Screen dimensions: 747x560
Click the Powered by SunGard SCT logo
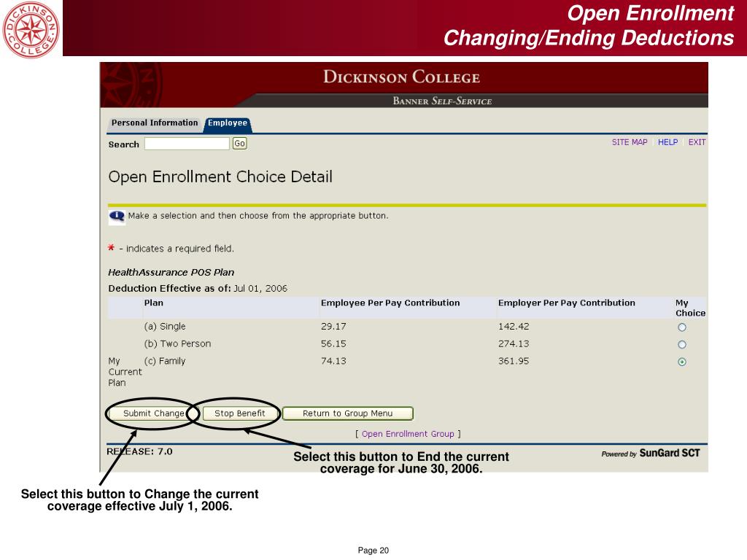pyautogui.click(x=651, y=454)
